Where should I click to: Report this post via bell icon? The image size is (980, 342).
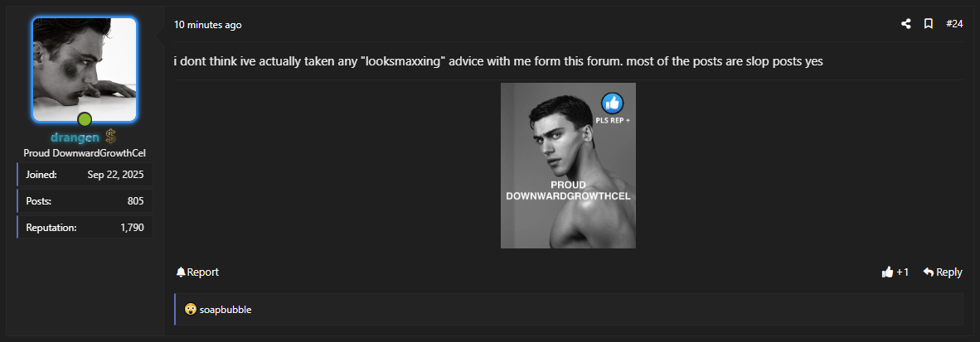point(197,272)
